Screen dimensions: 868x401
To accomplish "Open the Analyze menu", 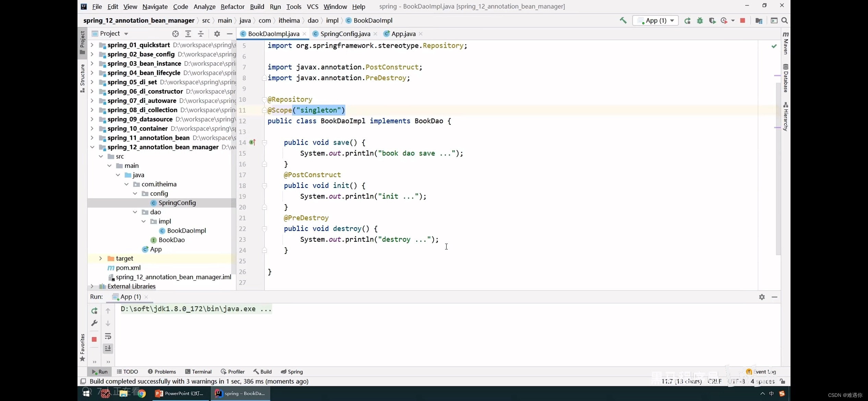I will [x=204, y=7].
